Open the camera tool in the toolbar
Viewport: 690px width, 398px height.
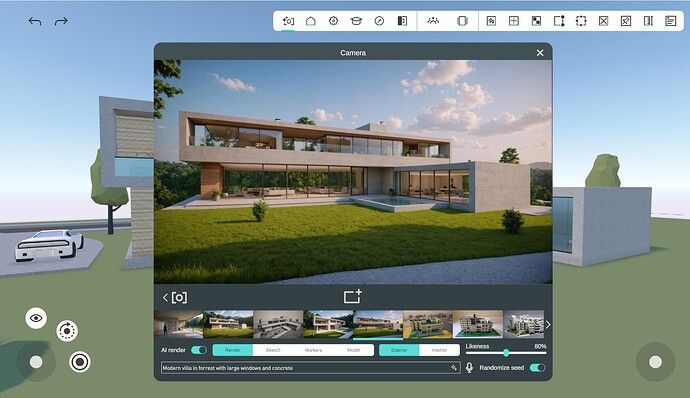[x=288, y=21]
